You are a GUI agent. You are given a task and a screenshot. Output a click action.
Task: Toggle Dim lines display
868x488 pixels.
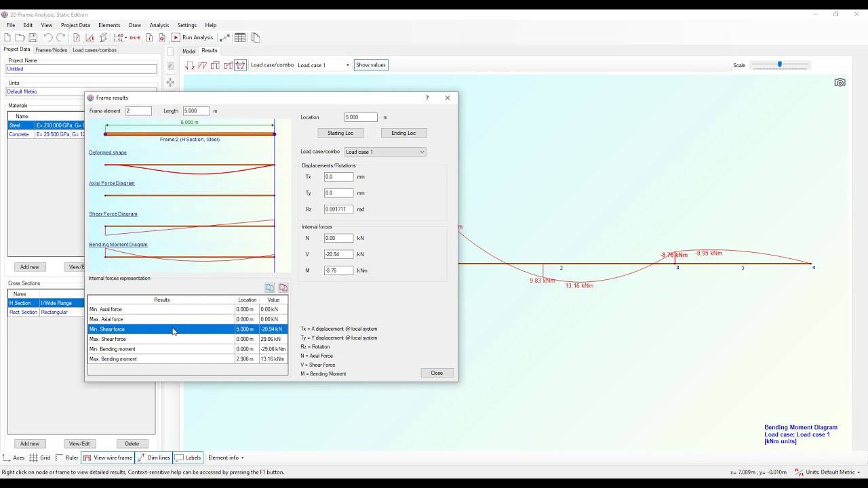pos(154,457)
